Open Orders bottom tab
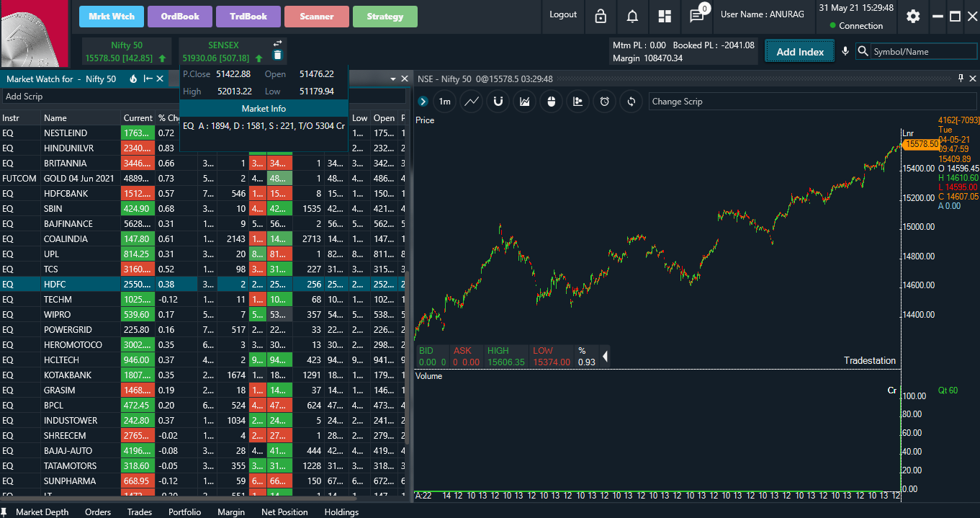This screenshot has height=518, width=980. pos(98,512)
